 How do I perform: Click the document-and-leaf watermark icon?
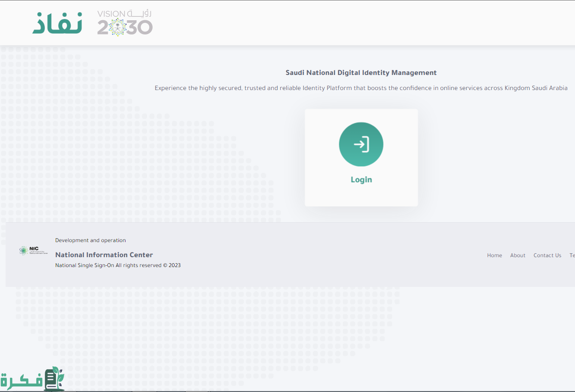click(54, 379)
